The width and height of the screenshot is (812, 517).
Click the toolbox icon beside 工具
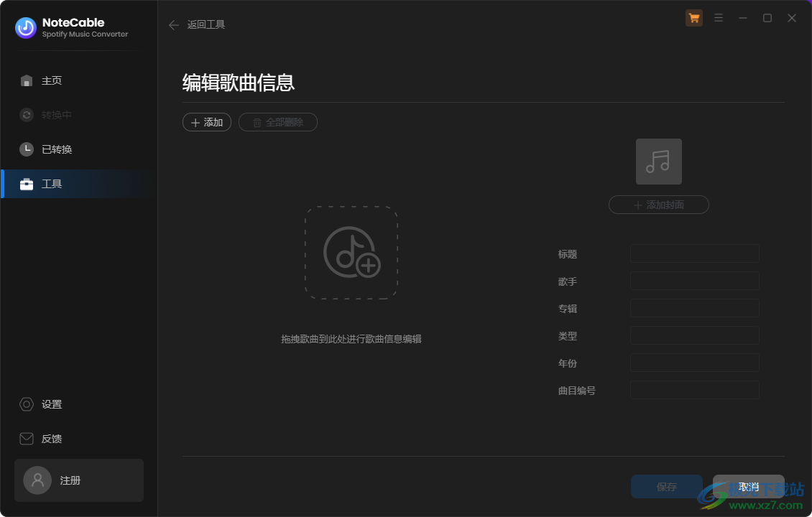(x=27, y=185)
